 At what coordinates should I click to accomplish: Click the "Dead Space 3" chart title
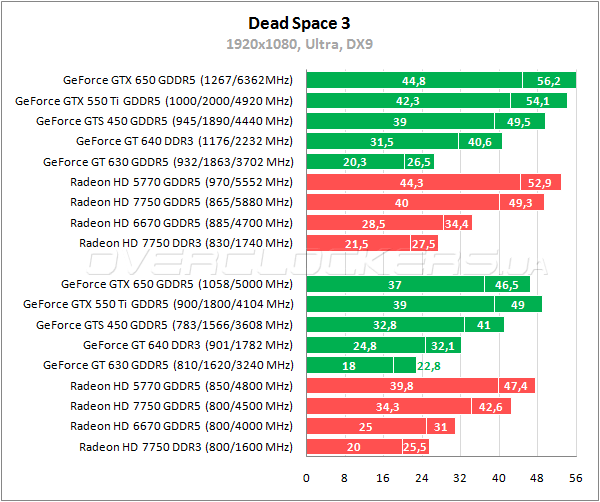pyautogui.click(x=300, y=21)
